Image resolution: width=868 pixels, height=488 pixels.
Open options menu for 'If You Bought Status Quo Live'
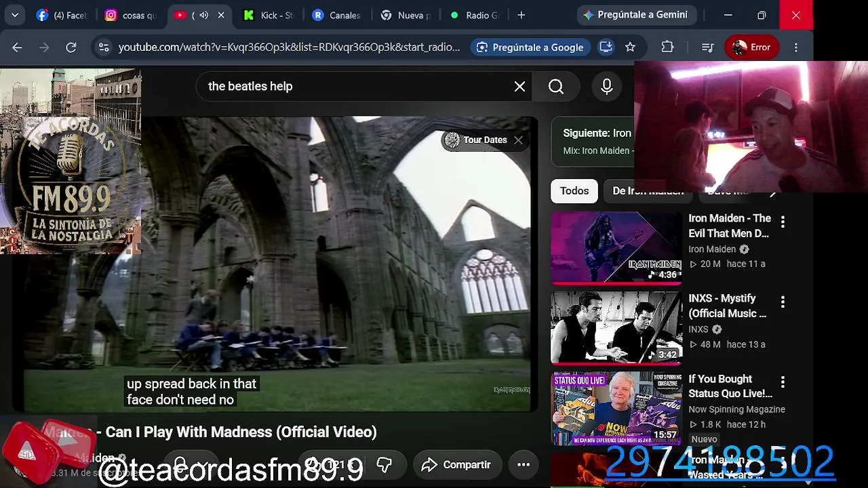tap(783, 382)
